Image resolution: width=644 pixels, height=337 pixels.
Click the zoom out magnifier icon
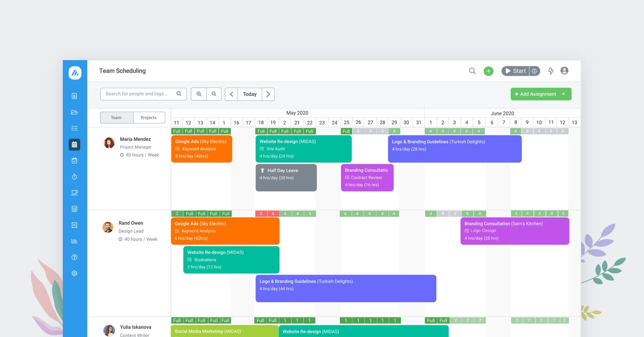pos(214,94)
